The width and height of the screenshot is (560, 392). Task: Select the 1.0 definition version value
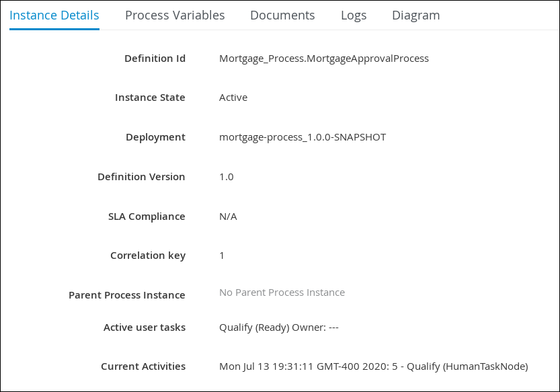click(227, 177)
